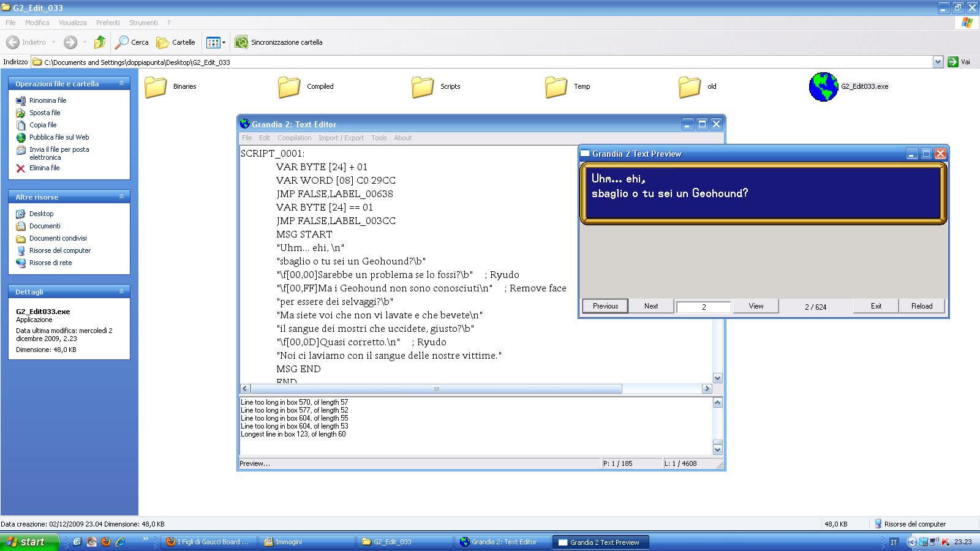The width and height of the screenshot is (980, 551).
Task: Open the Scripts folder
Action: (423, 87)
